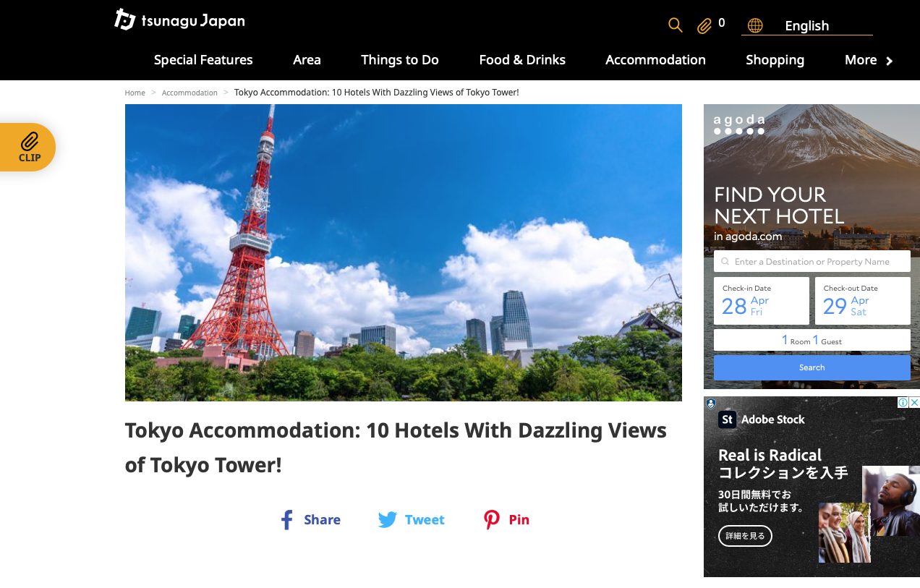Share the article on Facebook

pos(310,519)
